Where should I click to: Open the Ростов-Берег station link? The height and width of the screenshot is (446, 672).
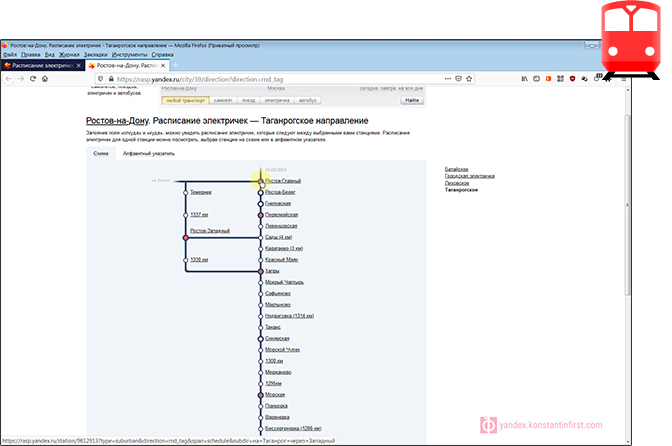280,192
